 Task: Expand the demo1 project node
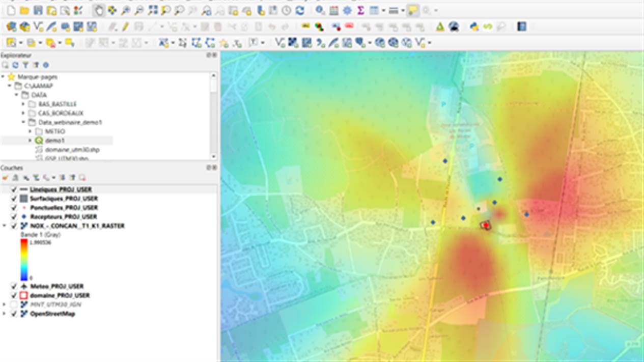(30, 141)
